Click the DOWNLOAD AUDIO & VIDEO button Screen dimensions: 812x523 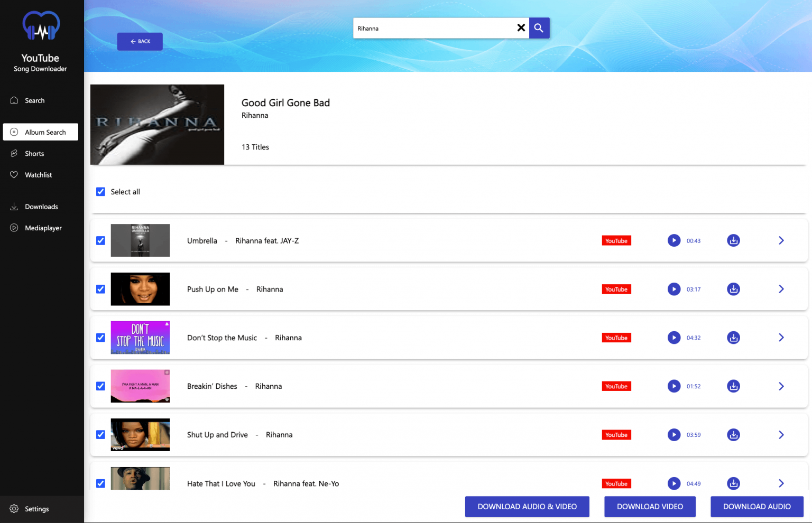click(x=527, y=506)
